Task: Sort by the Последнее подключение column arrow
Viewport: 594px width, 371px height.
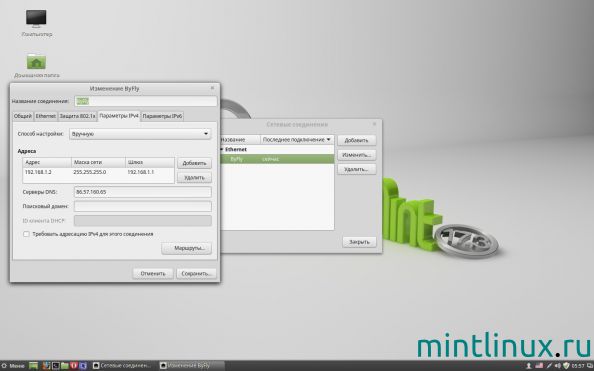Action: (328, 139)
